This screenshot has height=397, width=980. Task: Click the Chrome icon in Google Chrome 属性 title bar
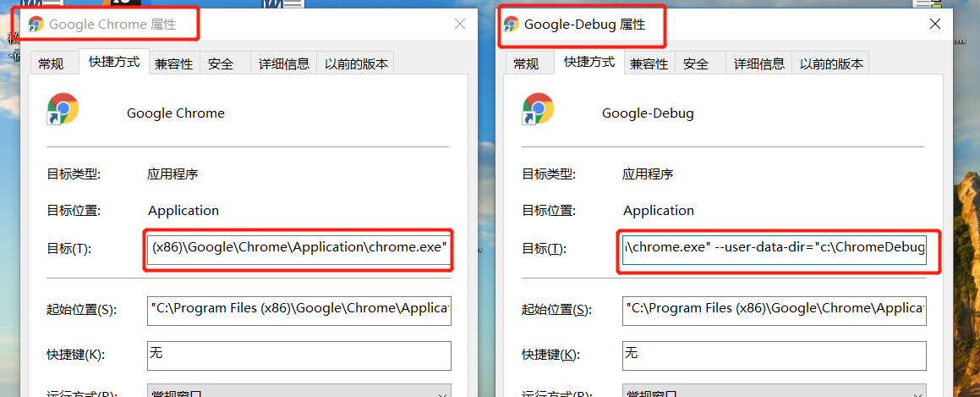click(x=36, y=25)
